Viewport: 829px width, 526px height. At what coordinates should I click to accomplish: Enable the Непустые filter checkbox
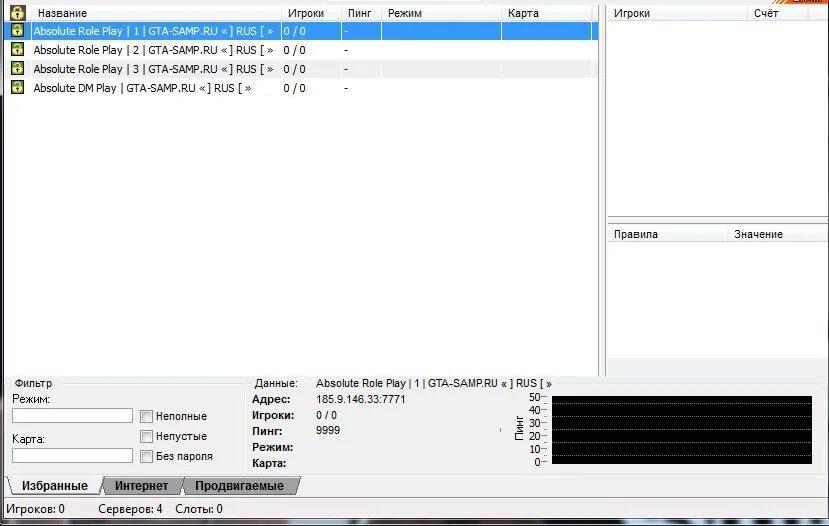[x=146, y=437]
